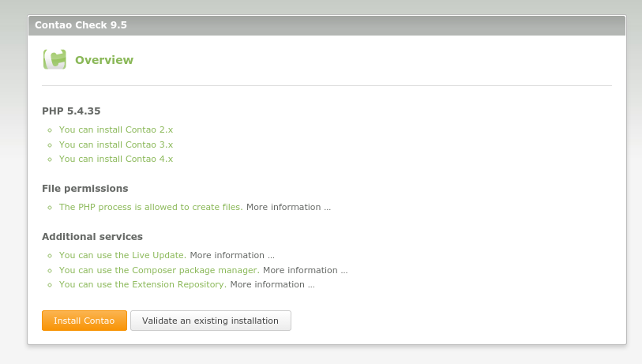Click the PHP 5.4.35 heading
This screenshot has width=642, height=364.
pyautogui.click(x=71, y=111)
